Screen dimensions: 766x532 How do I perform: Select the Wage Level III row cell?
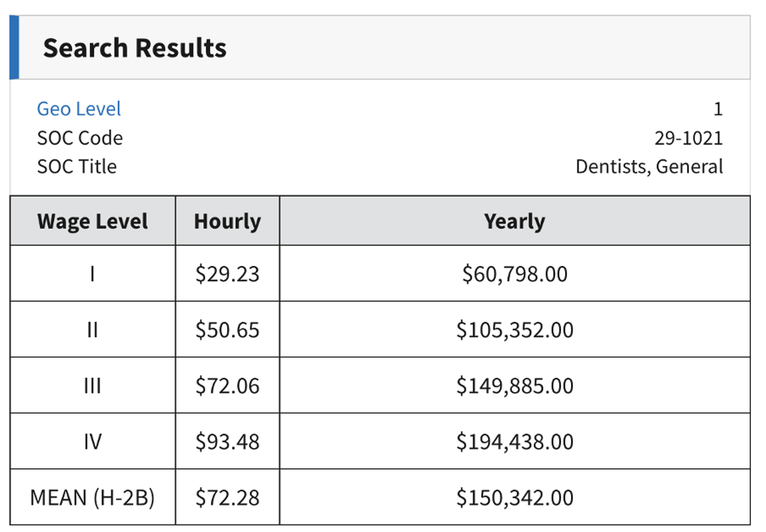(x=92, y=385)
